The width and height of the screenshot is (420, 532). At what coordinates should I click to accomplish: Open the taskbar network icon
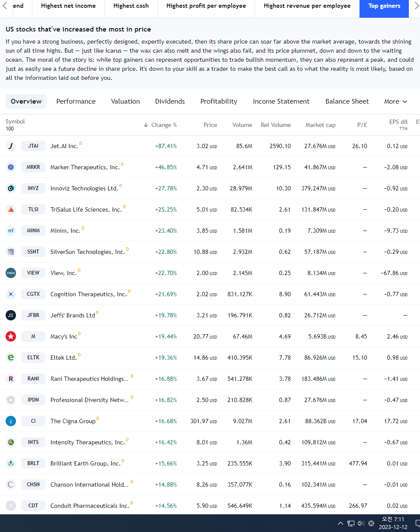click(351, 523)
